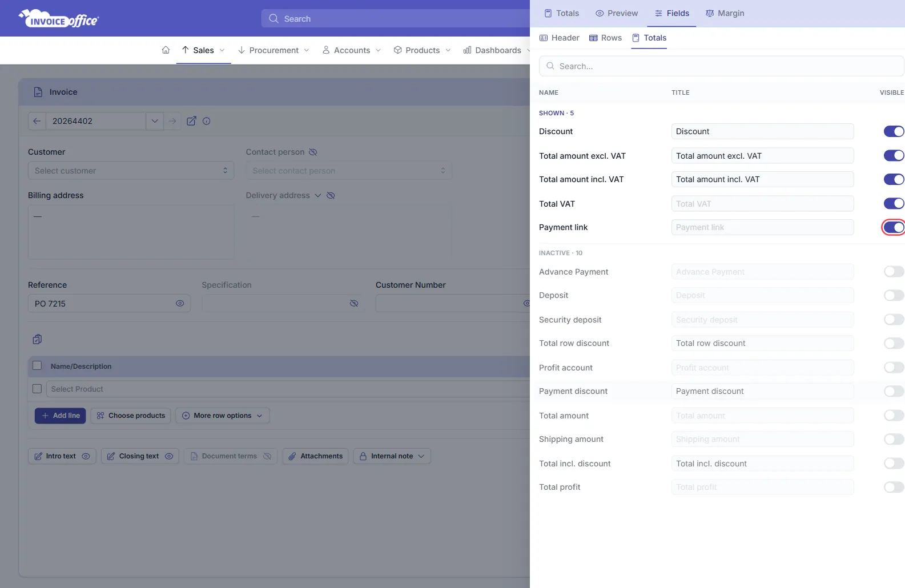Open the Select customer dropdown
Viewport: 905px width, 588px height.
tap(131, 171)
